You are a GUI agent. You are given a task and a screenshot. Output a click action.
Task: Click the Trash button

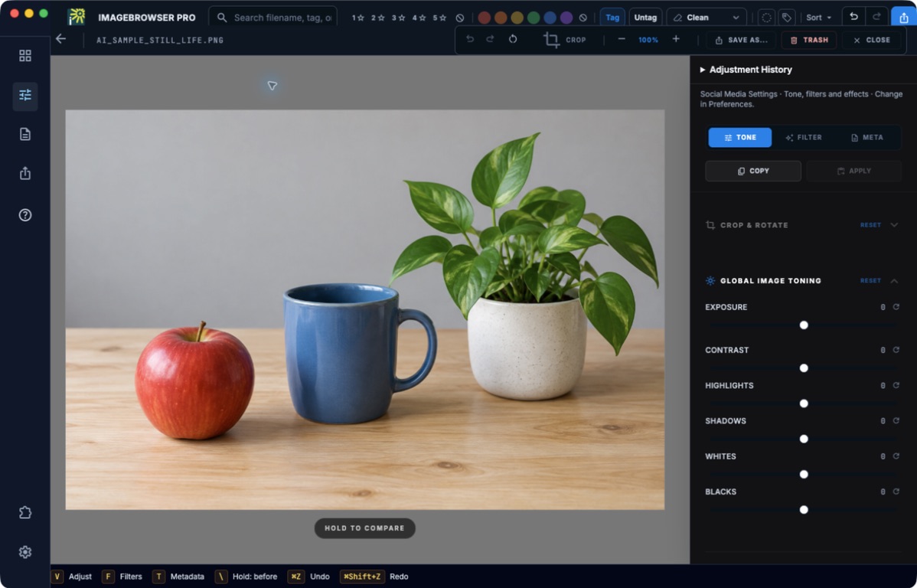click(x=809, y=40)
